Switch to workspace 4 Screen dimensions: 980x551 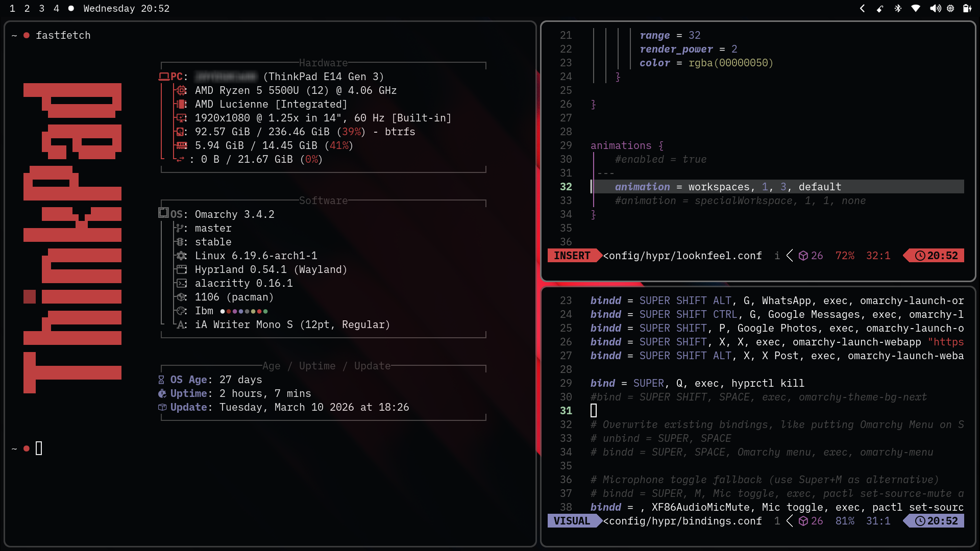pos(57,8)
